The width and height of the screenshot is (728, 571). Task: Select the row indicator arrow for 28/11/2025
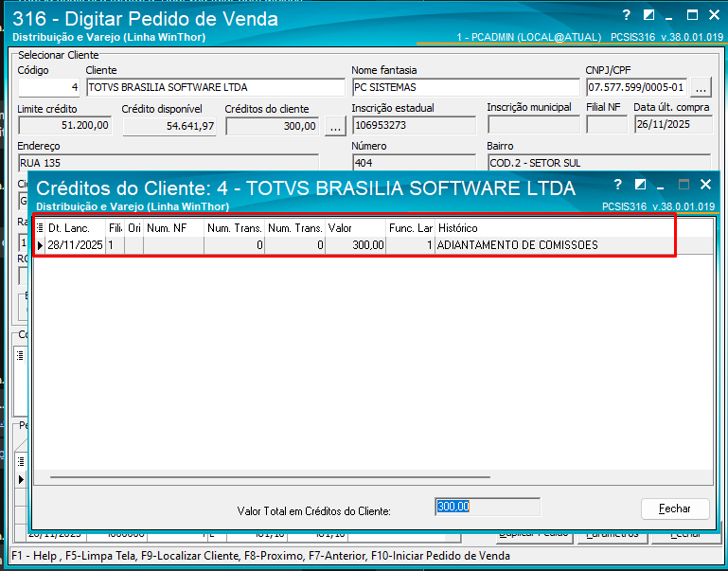tap(40, 245)
